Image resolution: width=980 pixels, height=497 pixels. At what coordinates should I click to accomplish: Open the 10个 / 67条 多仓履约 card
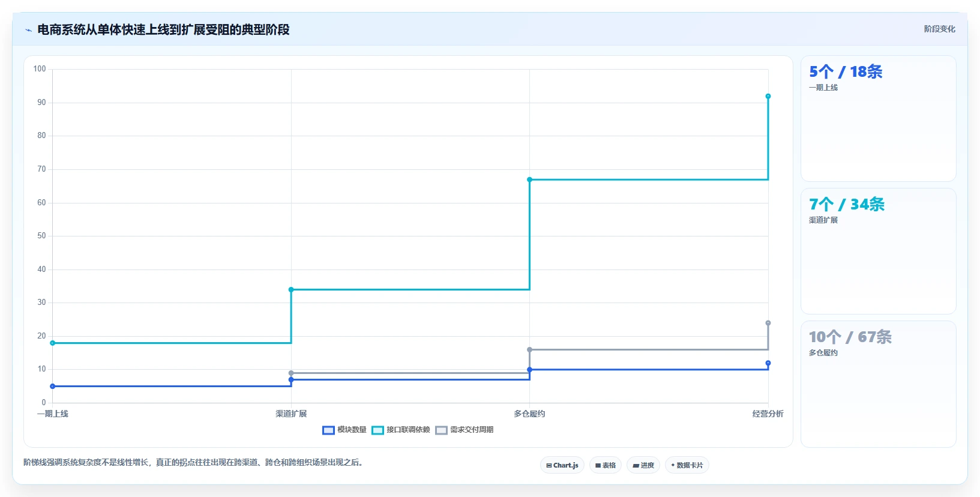pos(879,384)
